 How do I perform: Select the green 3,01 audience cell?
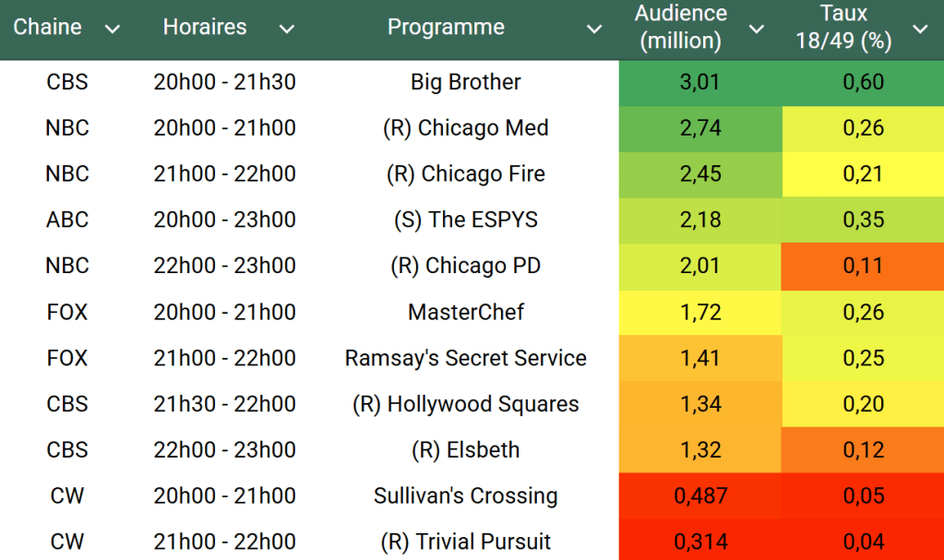tap(699, 82)
